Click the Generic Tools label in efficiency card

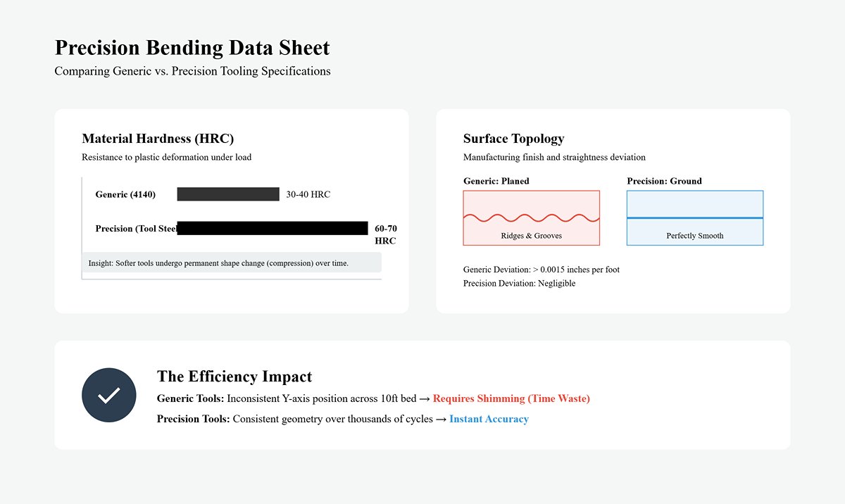point(191,398)
